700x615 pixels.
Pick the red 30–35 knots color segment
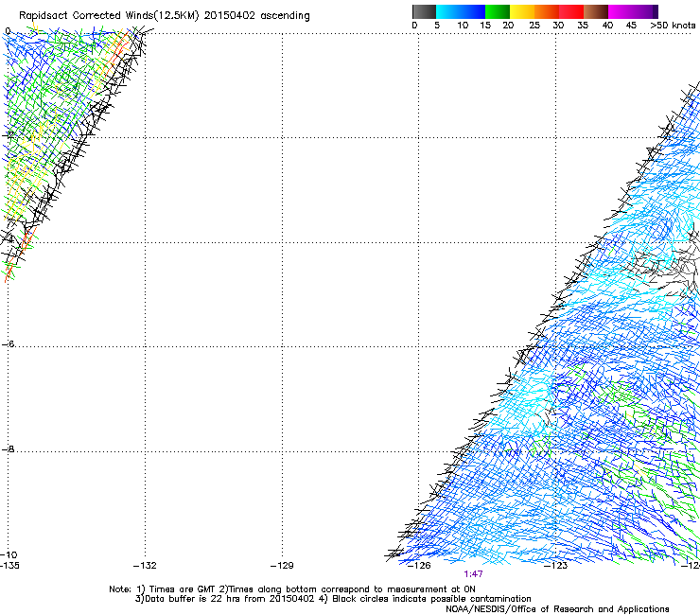(571, 11)
